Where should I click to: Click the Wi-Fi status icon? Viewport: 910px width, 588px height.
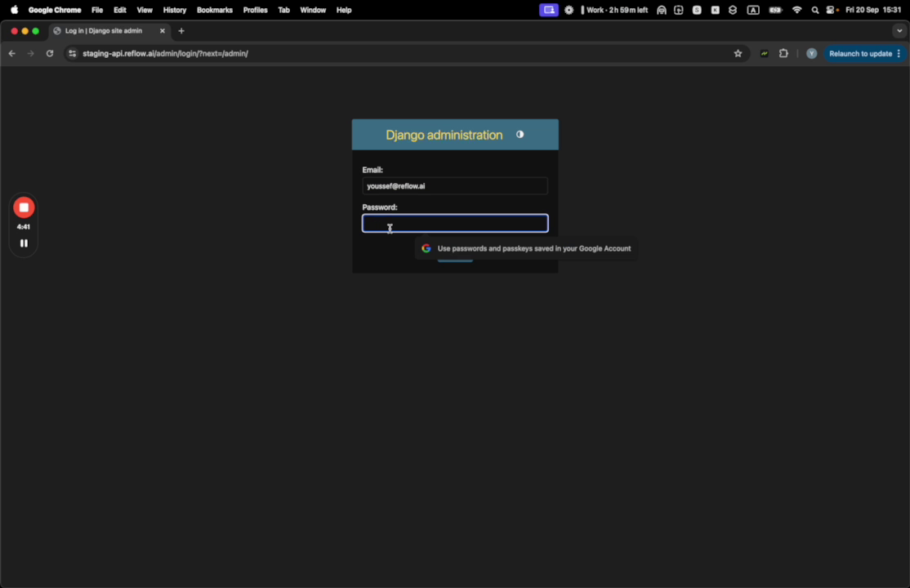(796, 10)
